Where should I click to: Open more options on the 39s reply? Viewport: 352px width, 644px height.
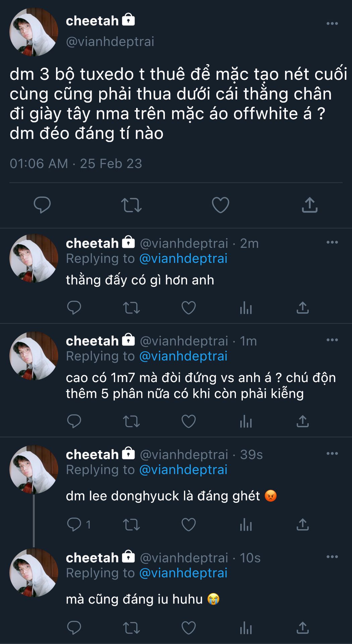point(332,453)
